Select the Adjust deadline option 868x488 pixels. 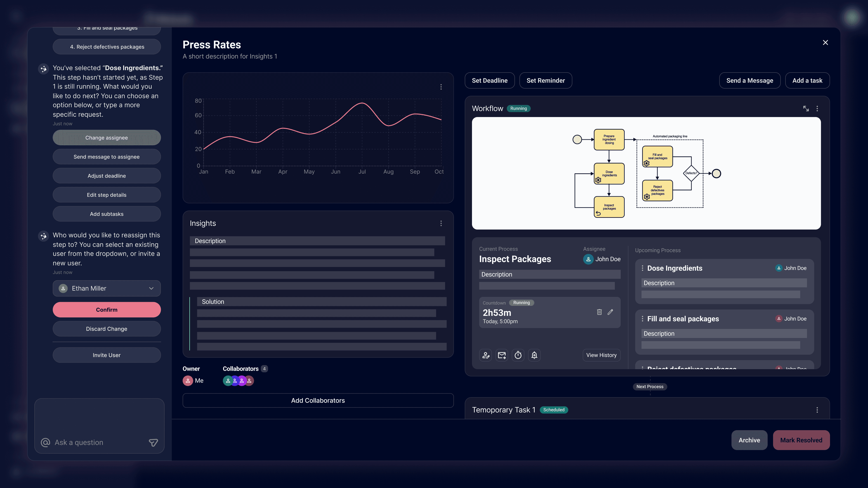pos(106,176)
